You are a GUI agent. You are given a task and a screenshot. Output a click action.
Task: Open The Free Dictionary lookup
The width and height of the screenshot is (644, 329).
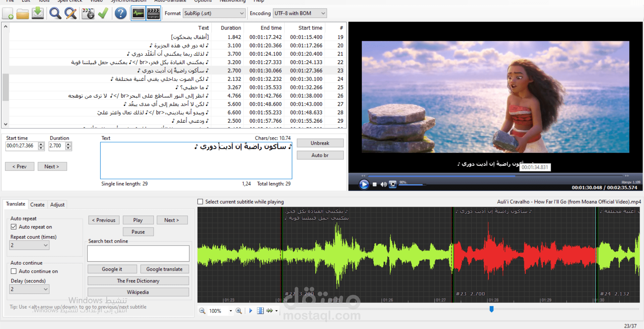[138, 281]
